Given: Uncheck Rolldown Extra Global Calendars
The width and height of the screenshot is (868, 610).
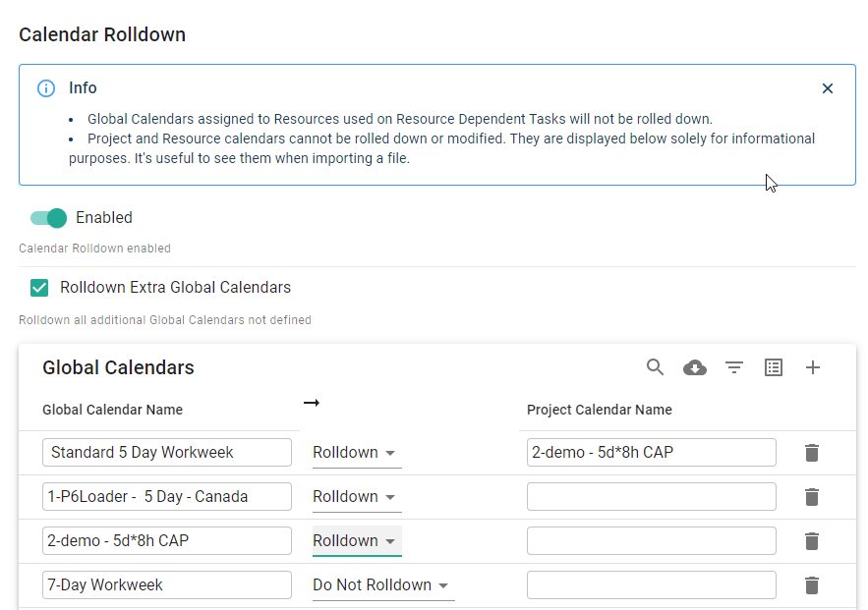Looking at the screenshot, I should click(39, 288).
